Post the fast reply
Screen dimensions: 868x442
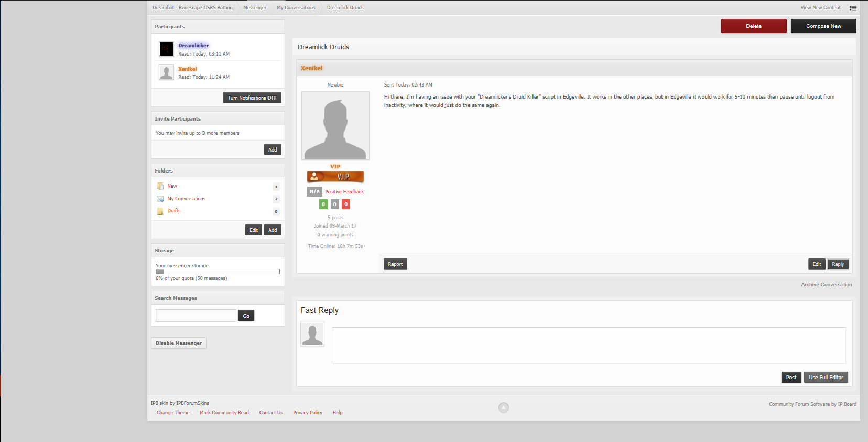791,378
